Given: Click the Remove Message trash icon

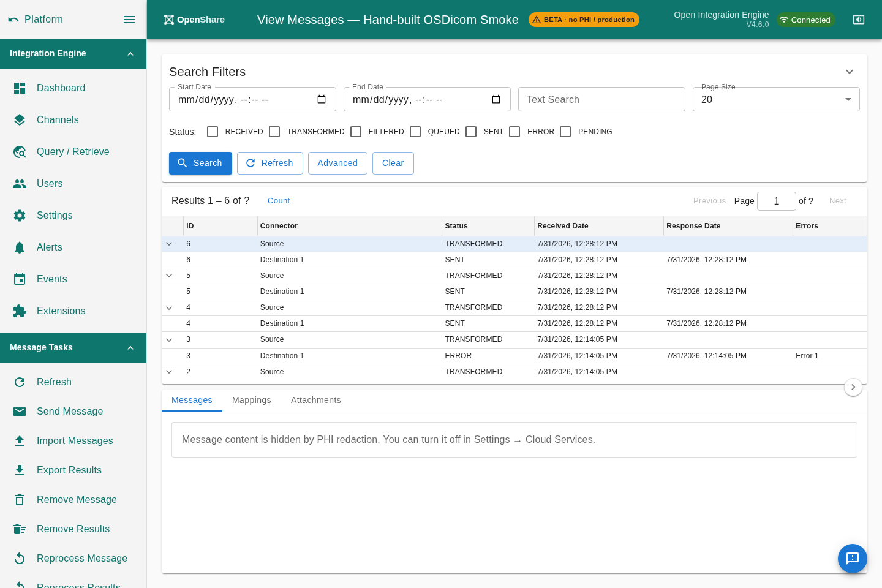Looking at the screenshot, I should (x=20, y=500).
